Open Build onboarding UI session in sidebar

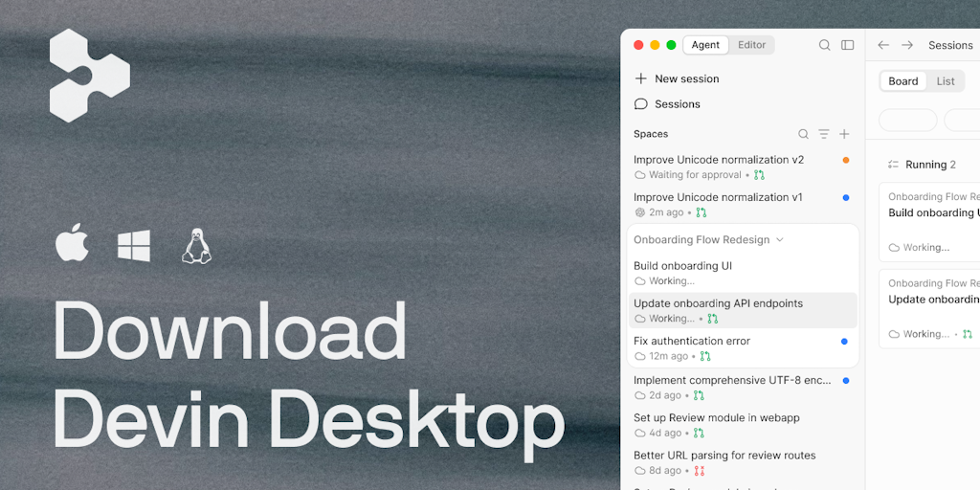point(743,273)
